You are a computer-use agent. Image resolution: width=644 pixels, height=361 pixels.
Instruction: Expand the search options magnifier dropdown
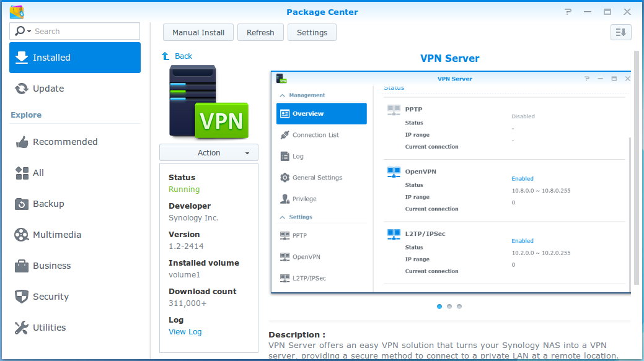(x=22, y=32)
